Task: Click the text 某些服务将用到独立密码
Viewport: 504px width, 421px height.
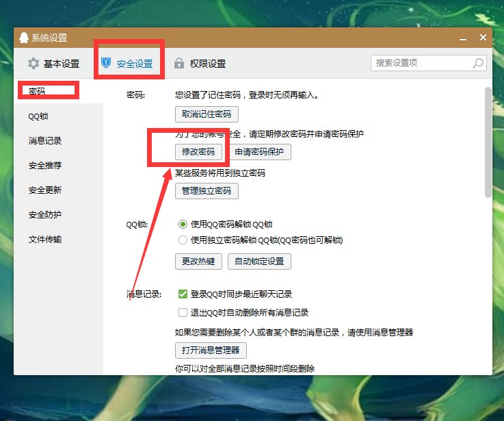Action: [x=220, y=173]
